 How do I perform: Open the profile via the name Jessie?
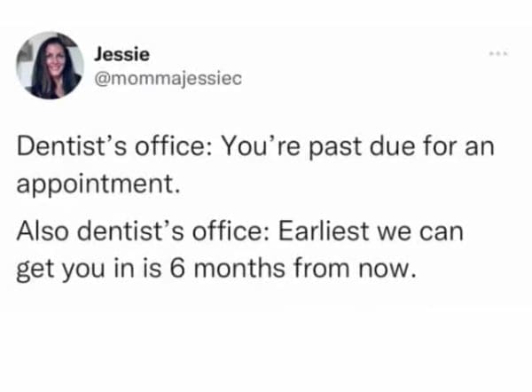(x=116, y=55)
